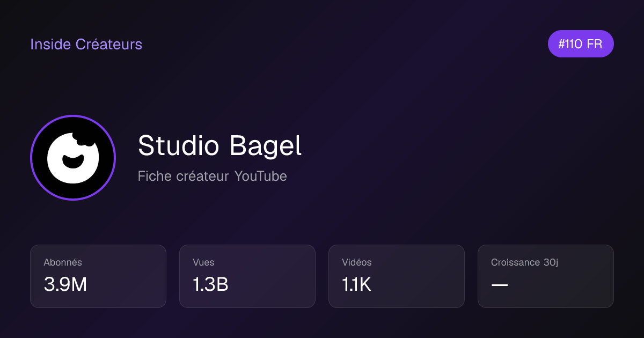This screenshot has width=644, height=338.
Task: Open the Croissance 30j stat card
Action: tap(546, 276)
